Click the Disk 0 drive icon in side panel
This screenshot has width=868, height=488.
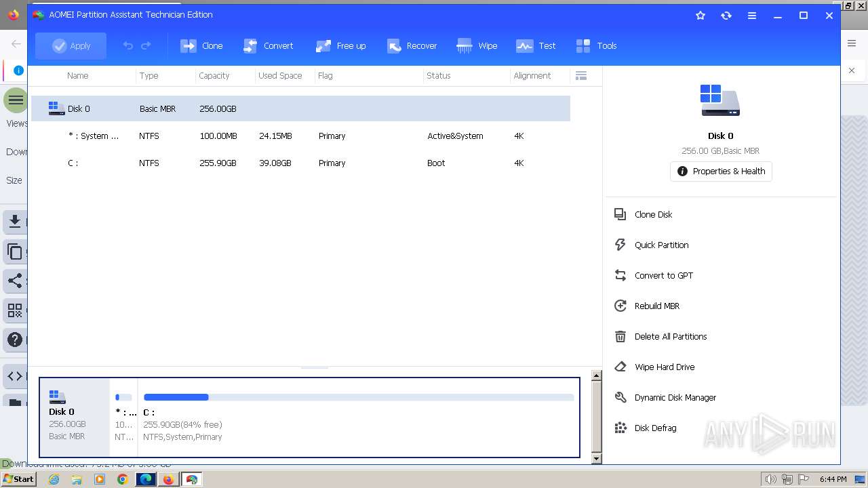pyautogui.click(x=720, y=100)
